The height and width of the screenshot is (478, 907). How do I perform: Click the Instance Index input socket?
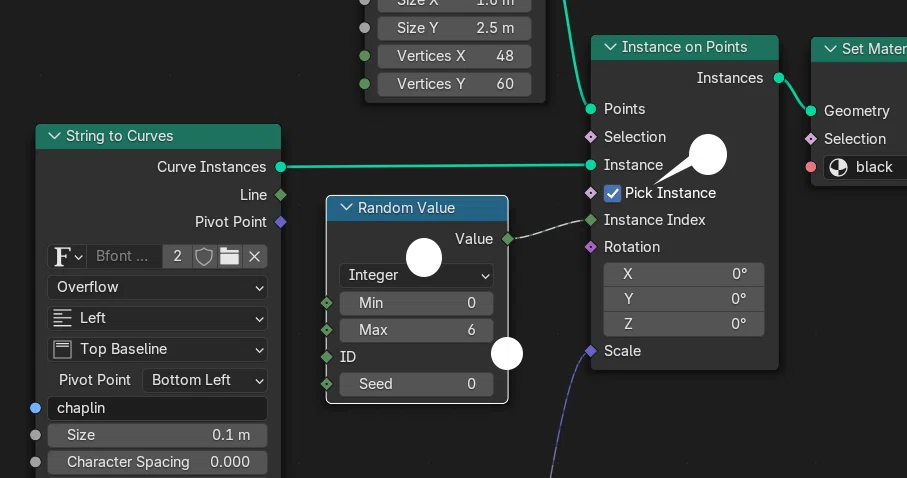pyautogui.click(x=591, y=220)
